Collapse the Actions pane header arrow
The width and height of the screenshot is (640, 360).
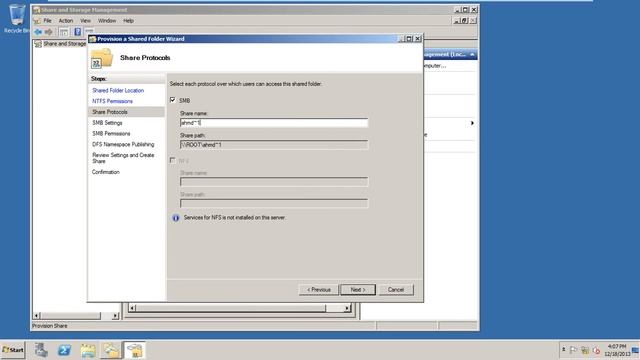[x=472, y=54]
